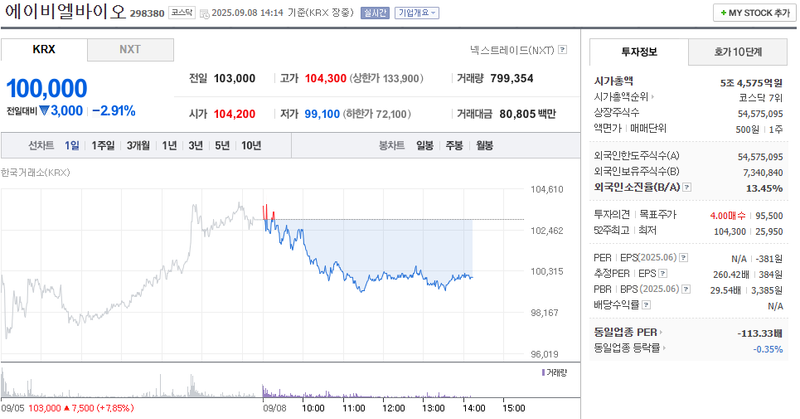The height and width of the screenshot is (419, 800).
Task: Select the 1주일 chart range
Action: tap(103, 145)
